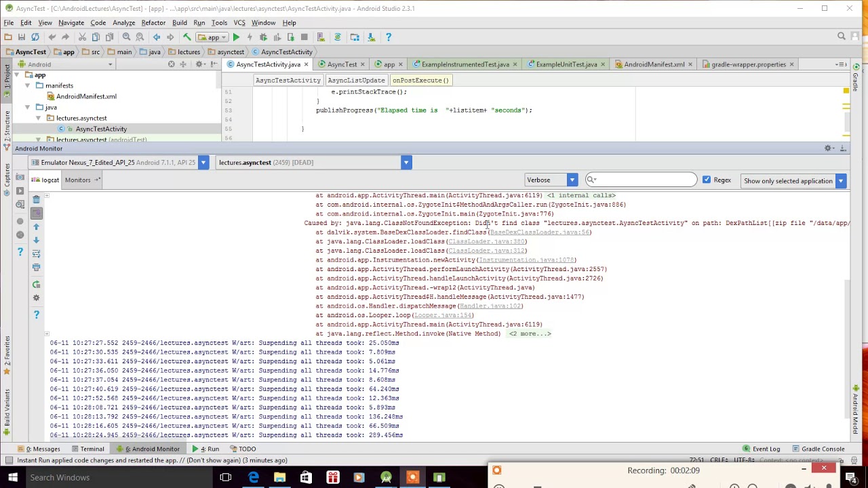
Task: Toggle the Build Variants side panel
Action: coord(7,413)
